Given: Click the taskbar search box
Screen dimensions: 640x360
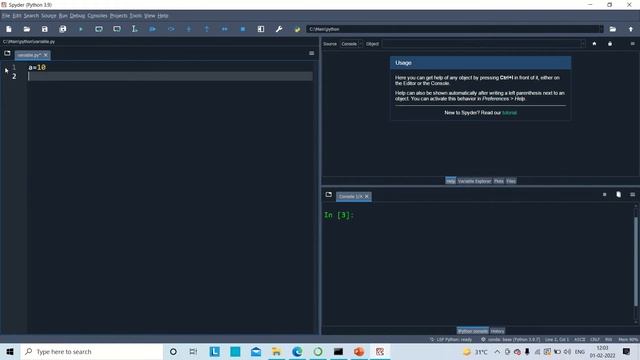Looking at the screenshot, I should [x=92, y=351].
